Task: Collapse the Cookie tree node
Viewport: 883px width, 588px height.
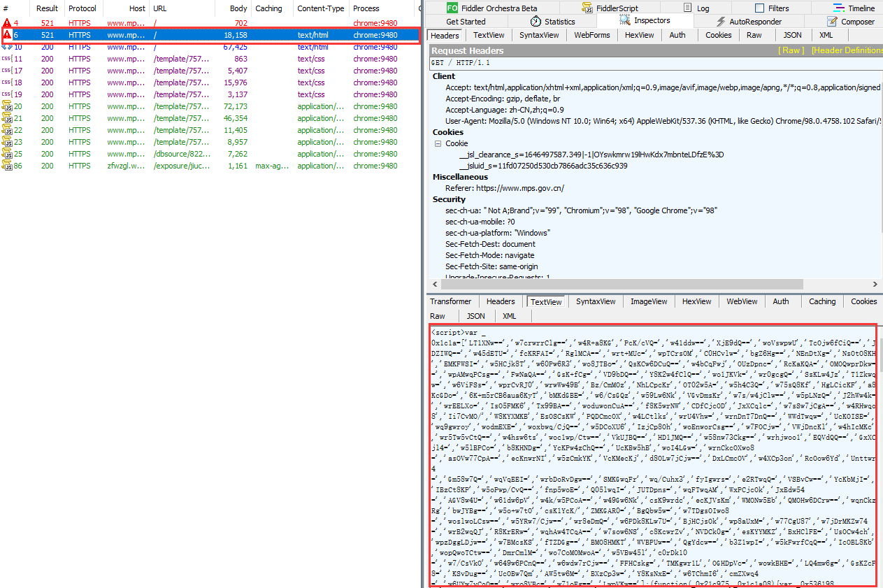Action: [438, 143]
